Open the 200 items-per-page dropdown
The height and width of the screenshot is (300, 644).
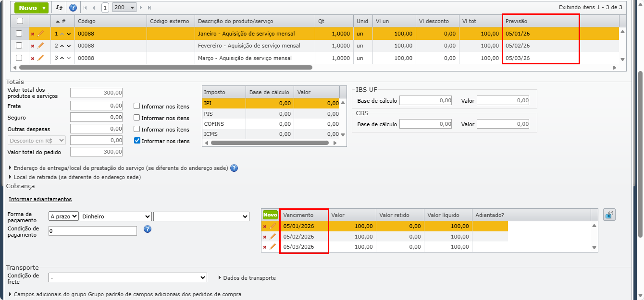[x=124, y=8]
